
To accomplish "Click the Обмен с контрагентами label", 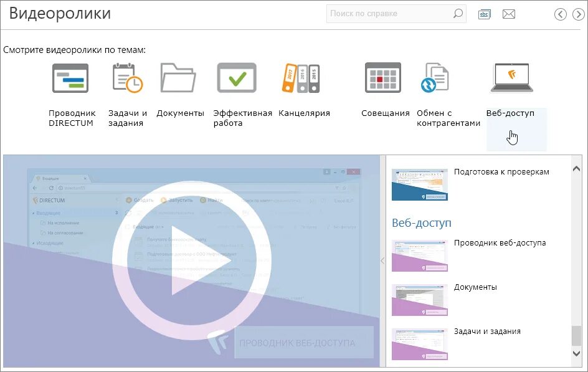I will click(x=448, y=118).
